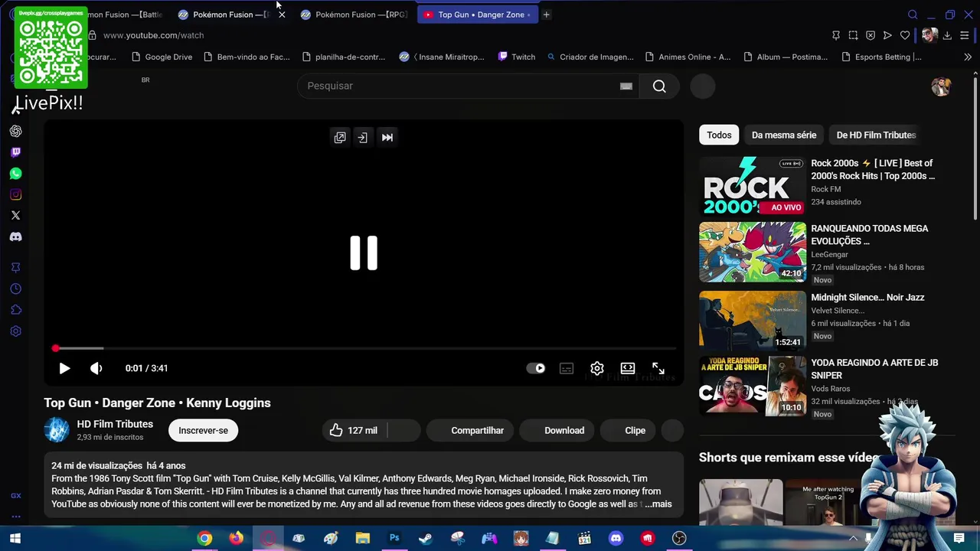
Task: Open sidebar settings gear icon
Action: coord(15,331)
